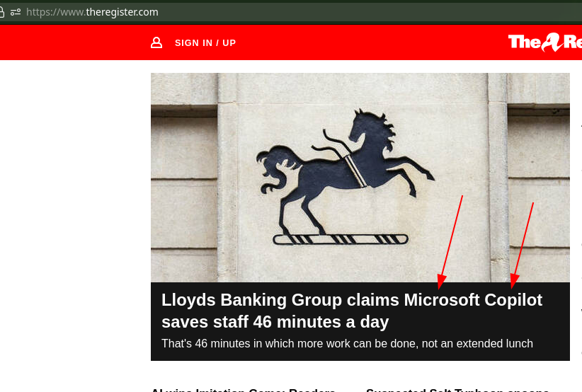582x392 pixels.
Task: Open the "AI wins Imitation Game" story
Action: pos(243,390)
